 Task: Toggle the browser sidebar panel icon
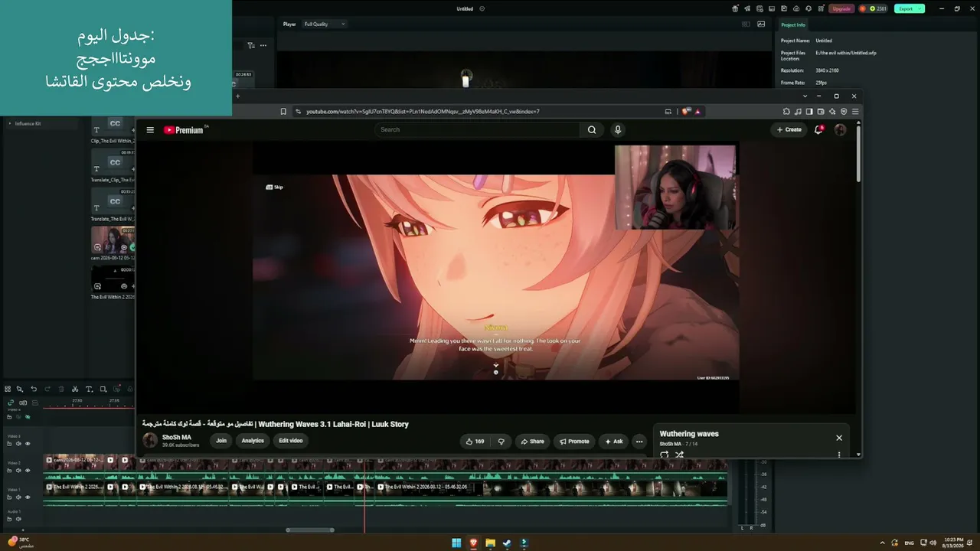pyautogui.click(x=809, y=112)
